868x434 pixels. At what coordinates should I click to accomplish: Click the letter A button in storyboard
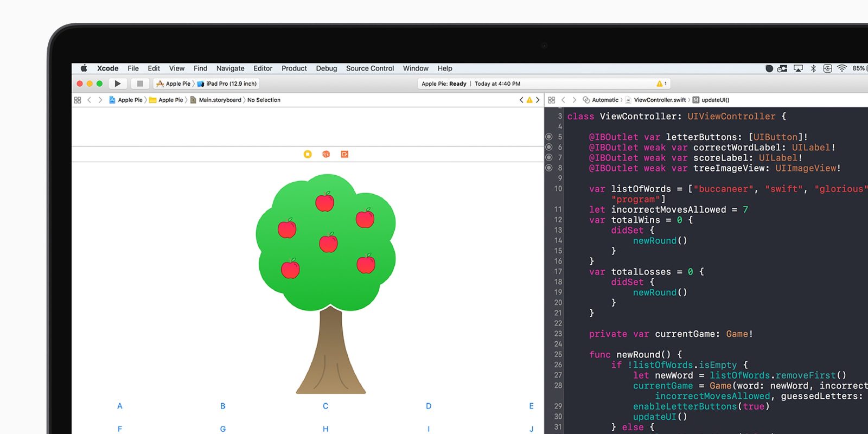pos(120,406)
